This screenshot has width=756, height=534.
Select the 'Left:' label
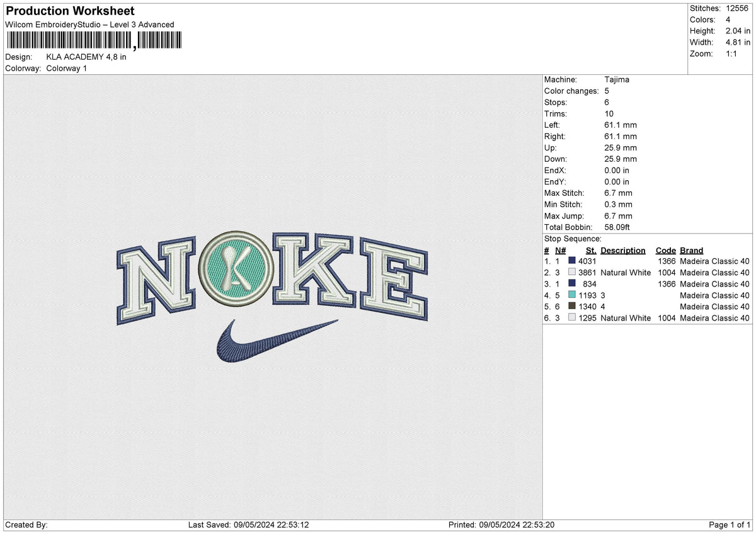[553, 125]
